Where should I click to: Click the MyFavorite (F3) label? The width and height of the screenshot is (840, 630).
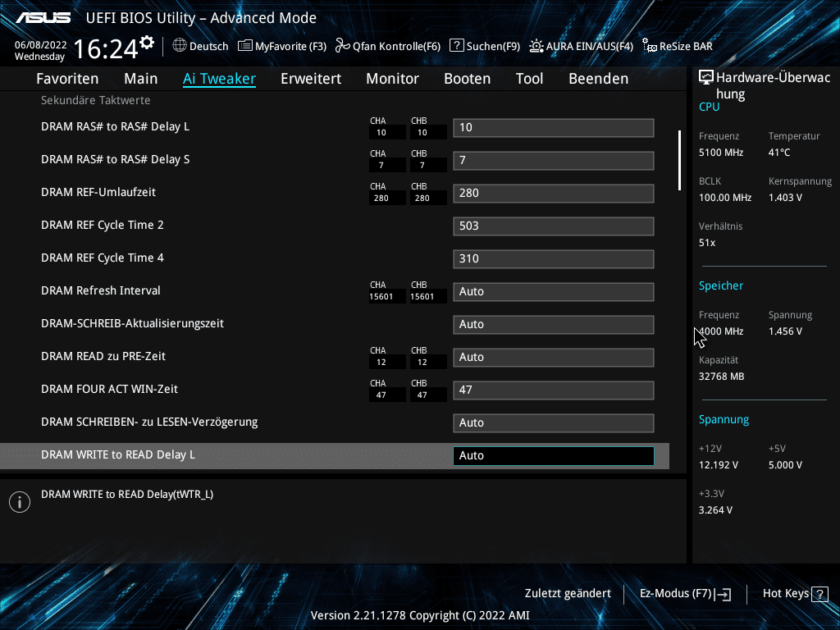click(x=291, y=47)
